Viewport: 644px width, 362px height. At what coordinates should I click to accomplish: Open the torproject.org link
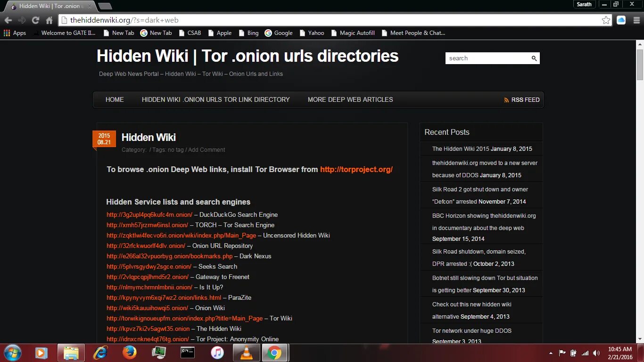pyautogui.click(x=356, y=170)
